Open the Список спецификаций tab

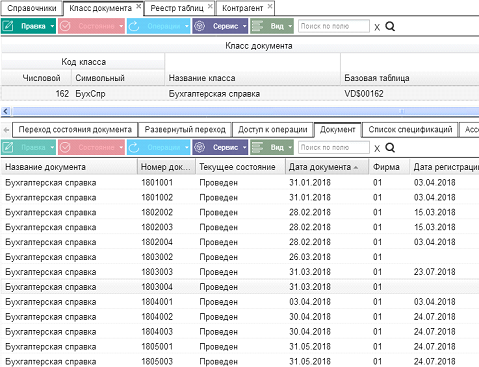coord(410,130)
